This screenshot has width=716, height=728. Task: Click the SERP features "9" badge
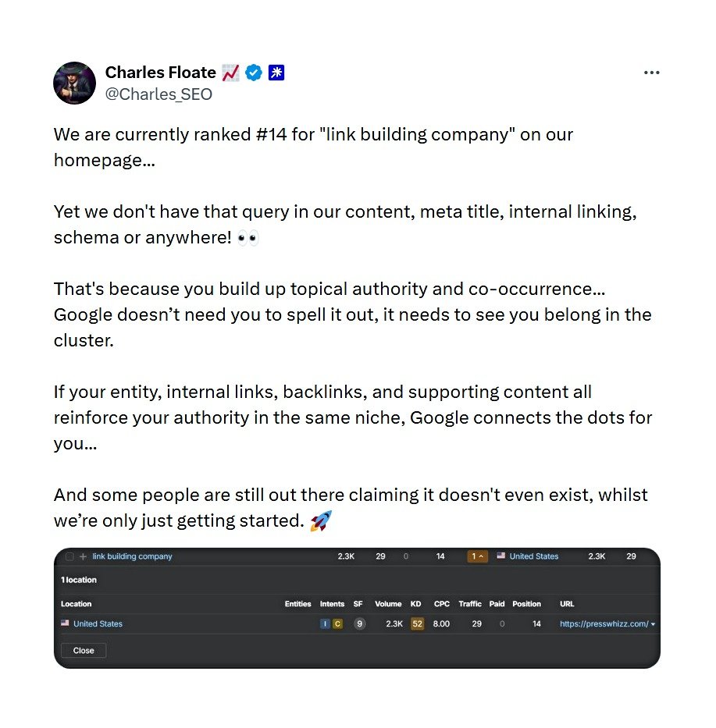pyautogui.click(x=360, y=623)
